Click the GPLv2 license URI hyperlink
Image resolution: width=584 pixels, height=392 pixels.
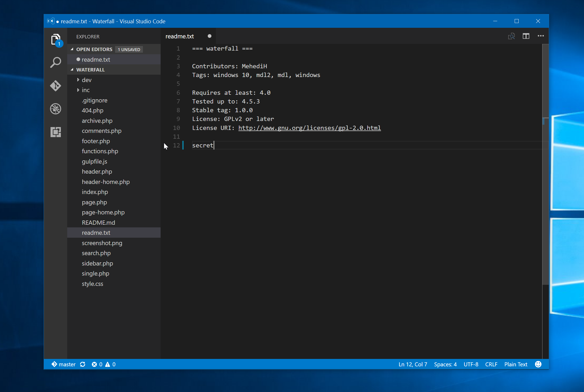(x=309, y=127)
